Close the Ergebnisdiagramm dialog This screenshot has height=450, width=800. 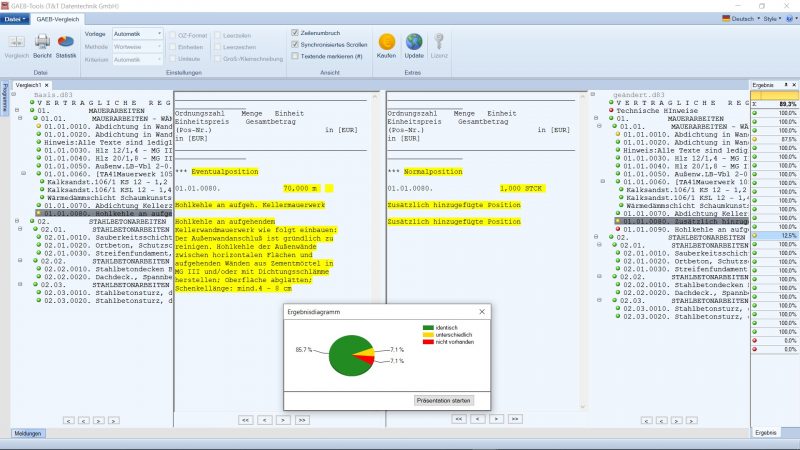coord(482,312)
